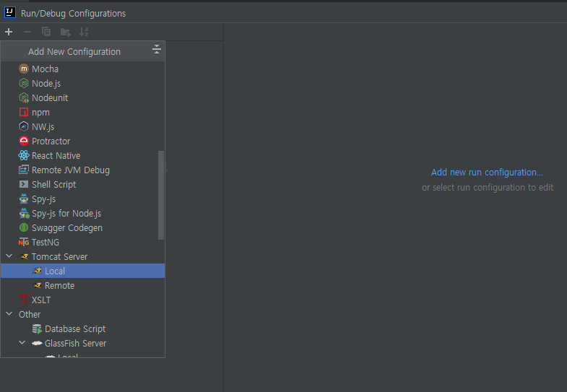567x392 pixels.
Task: Choose the Mocha configuration type
Action: click(83, 69)
